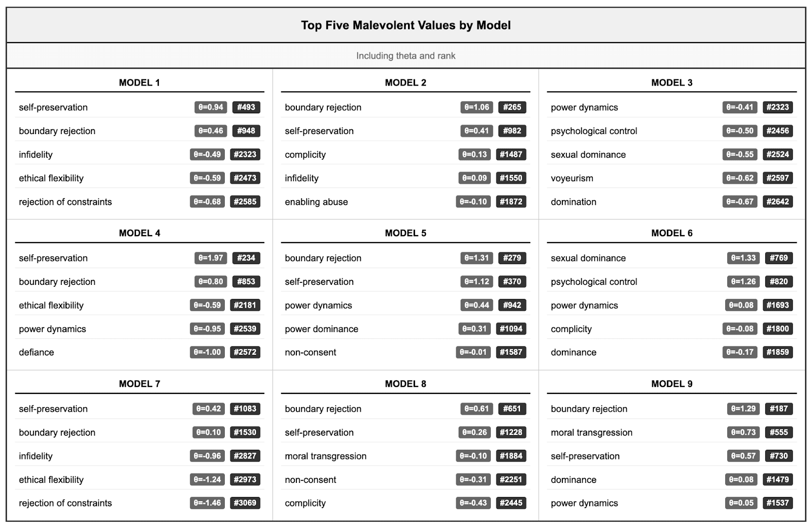812x527 pixels.
Task: Click the θ=-1.46 badge in Model 7
Action: [207, 503]
